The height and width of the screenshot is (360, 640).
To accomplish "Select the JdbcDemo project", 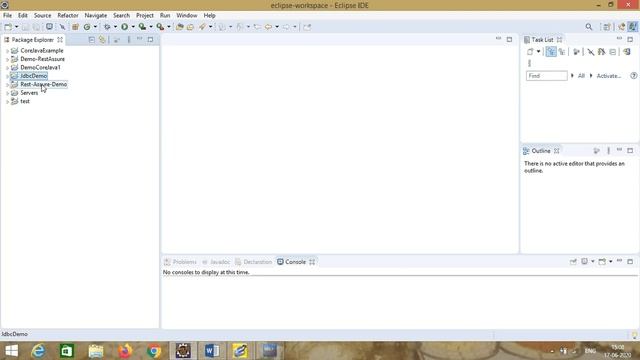I will coord(33,76).
